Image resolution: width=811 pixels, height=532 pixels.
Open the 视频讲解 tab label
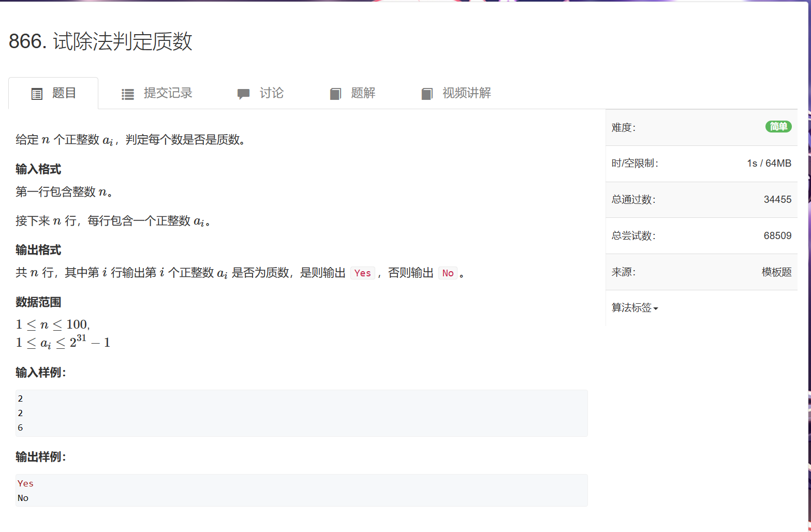[x=466, y=93]
